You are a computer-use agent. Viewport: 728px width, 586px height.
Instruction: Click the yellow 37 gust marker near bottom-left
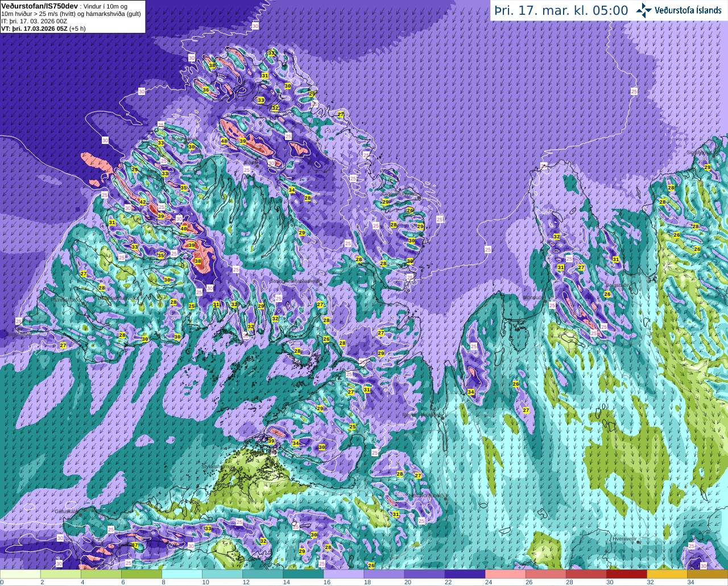click(x=135, y=545)
